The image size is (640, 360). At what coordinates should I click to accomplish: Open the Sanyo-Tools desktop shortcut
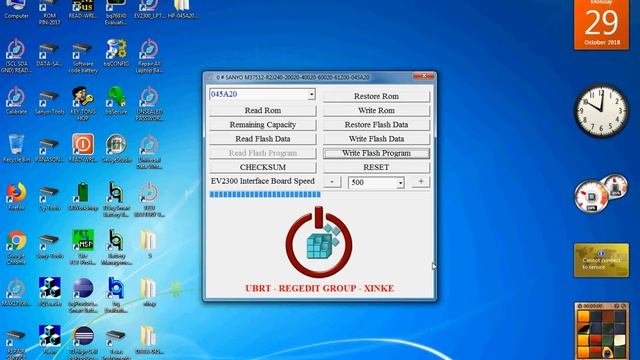pyautogui.click(x=49, y=102)
